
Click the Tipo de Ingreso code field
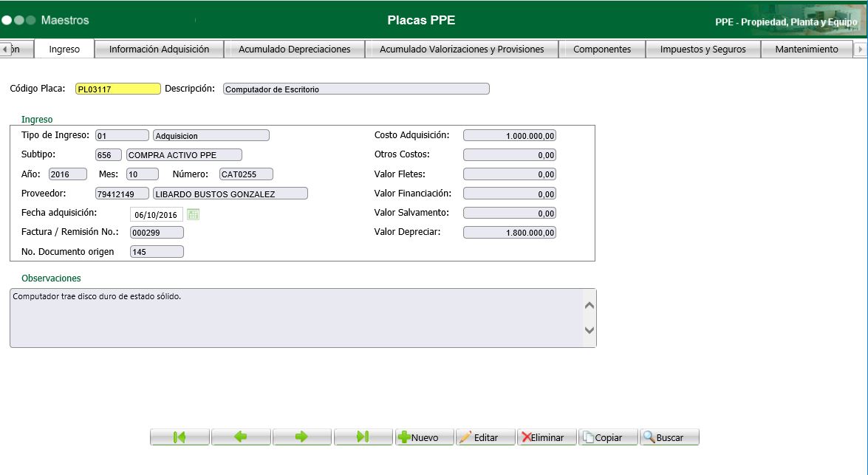[122, 135]
